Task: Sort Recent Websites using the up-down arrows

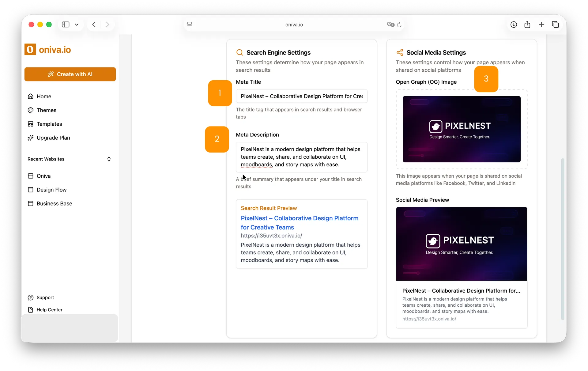Action: point(109,159)
